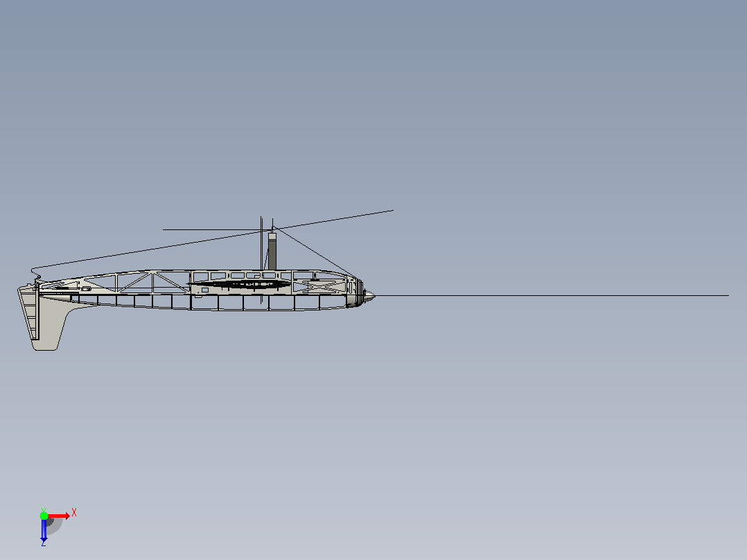Viewport: 747px width, 560px height.
Task: Click the blue Z axis of the orientation triad
Action: coord(44,530)
